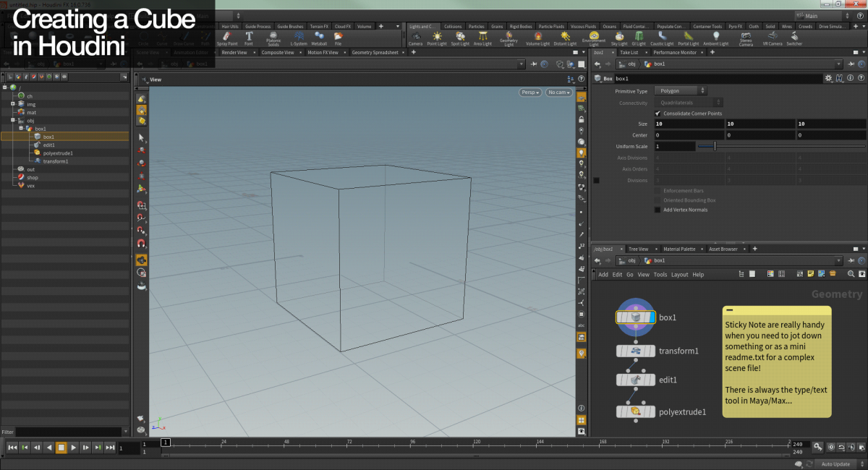868x470 pixels.
Task: Add a Stereo Camera
Action: [x=746, y=38]
